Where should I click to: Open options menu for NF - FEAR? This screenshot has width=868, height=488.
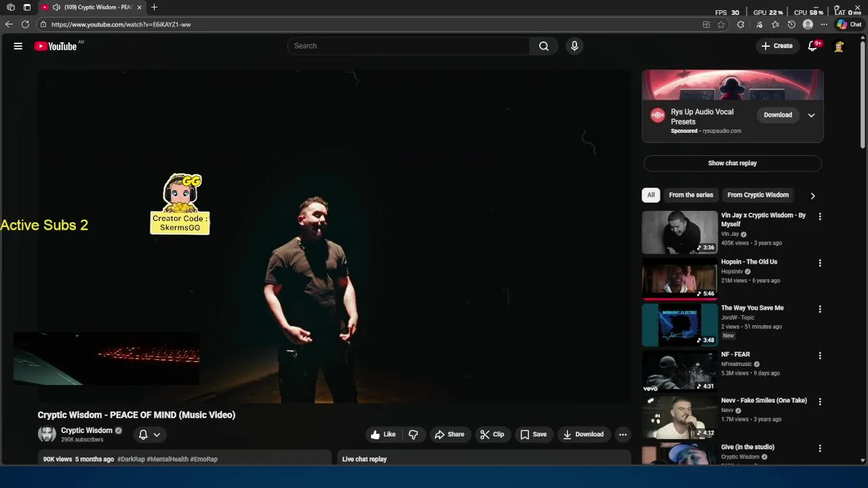(x=820, y=356)
